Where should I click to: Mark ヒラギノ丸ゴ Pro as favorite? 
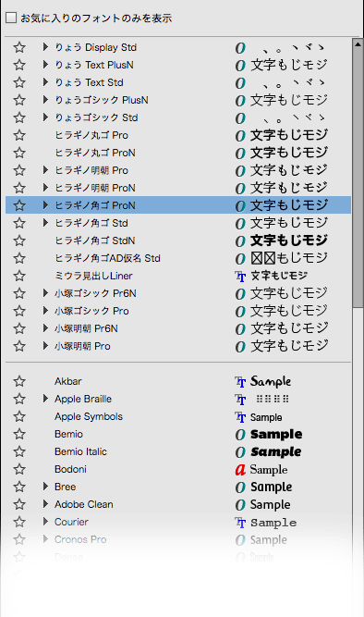point(19,135)
